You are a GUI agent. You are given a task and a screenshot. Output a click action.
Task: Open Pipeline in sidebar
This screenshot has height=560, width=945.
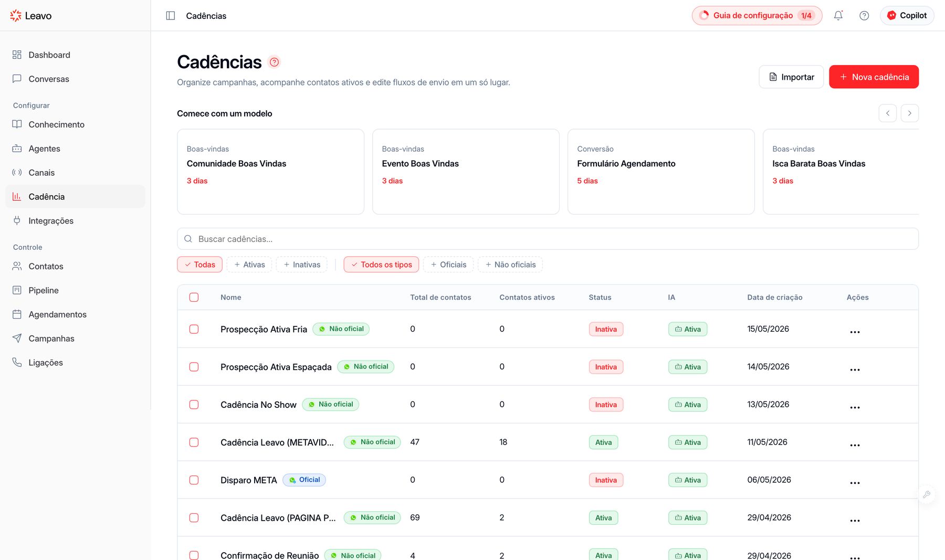(x=75, y=290)
